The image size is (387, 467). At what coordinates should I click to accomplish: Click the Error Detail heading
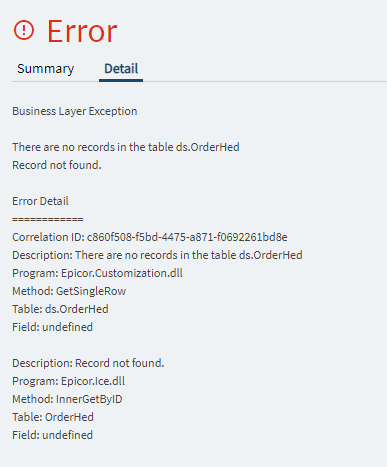40,201
